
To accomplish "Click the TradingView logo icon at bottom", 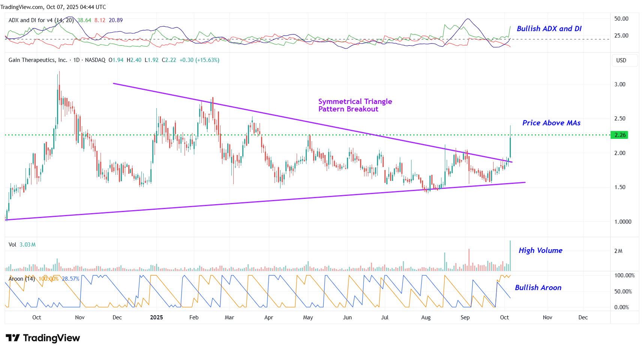I will (x=13, y=338).
